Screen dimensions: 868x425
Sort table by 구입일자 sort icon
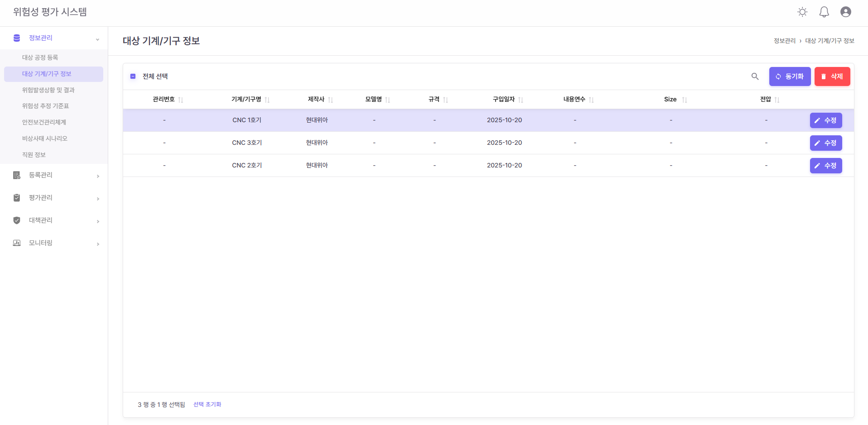[521, 100]
